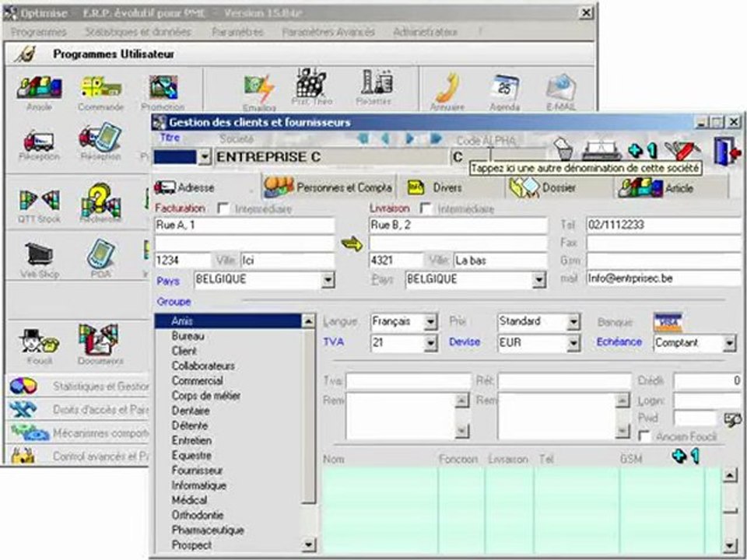Screen dimensions: 747x560
Task: Click the trash bin delete icon
Action: 563,149
